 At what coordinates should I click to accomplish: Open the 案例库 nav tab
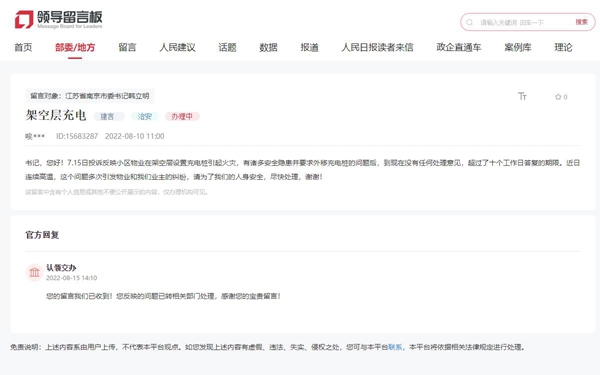tap(518, 47)
